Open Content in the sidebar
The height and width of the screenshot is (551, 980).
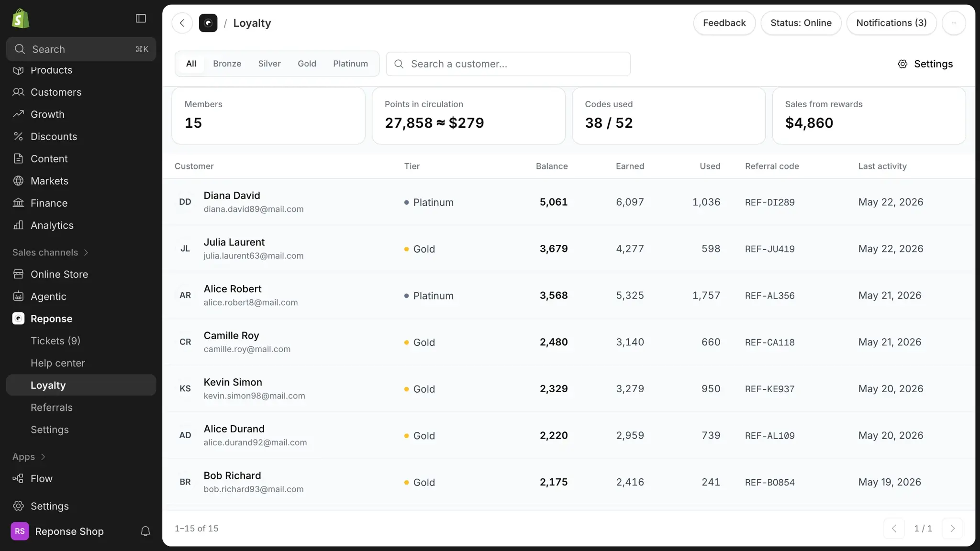coord(81,159)
